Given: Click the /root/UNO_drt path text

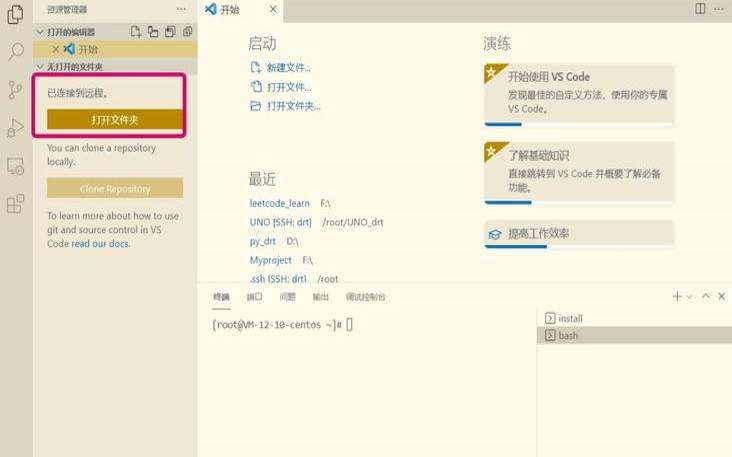Looking at the screenshot, I should (x=352, y=222).
